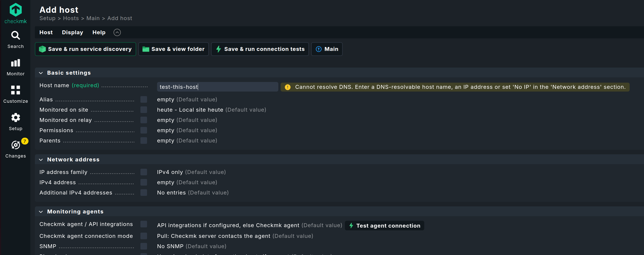The width and height of the screenshot is (644, 255).
Task: Open the Monitor bar chart icon
Action: coord(16,63)
